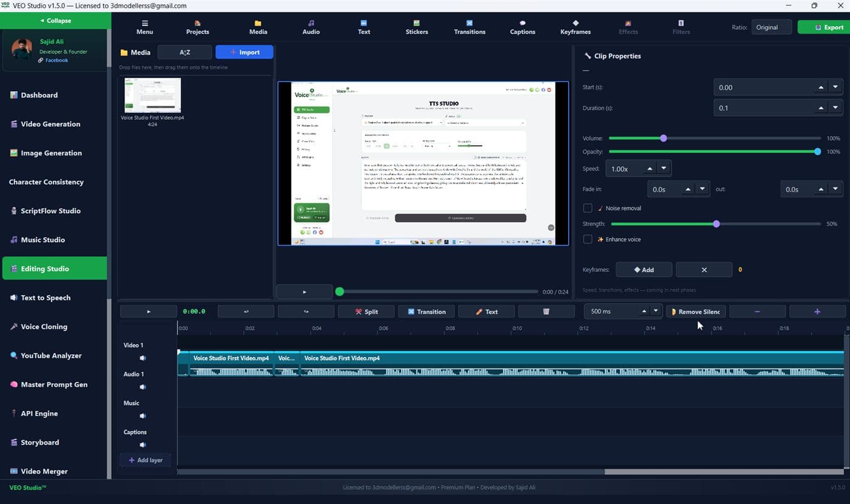Play the preview video
This screenshot has width=850, height=504.
pyautogui.click(x=304, y=292)
